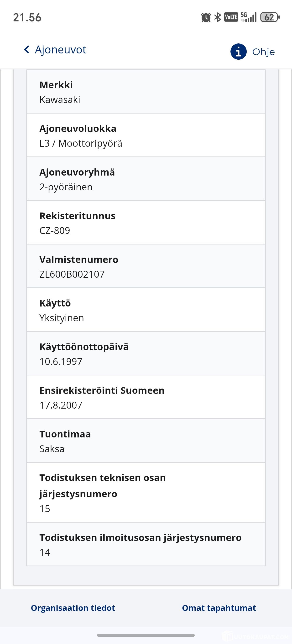Viewport: 292px width, 644px height.
Task: Select the Rekisteritunnus CZ-809 row
Action: click(146, 223)
